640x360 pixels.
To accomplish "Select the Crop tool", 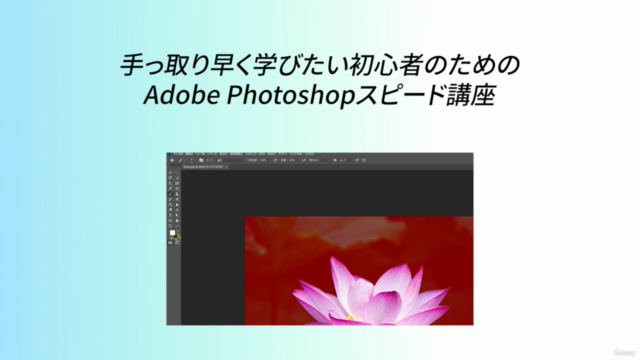I will click(x=170, y=183).
